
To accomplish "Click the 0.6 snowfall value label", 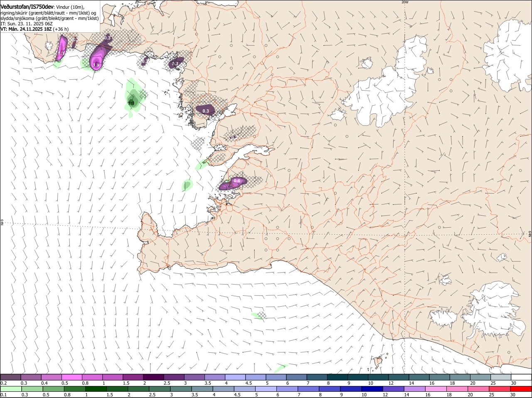I will pyautogui.click(x=237, y=181).
